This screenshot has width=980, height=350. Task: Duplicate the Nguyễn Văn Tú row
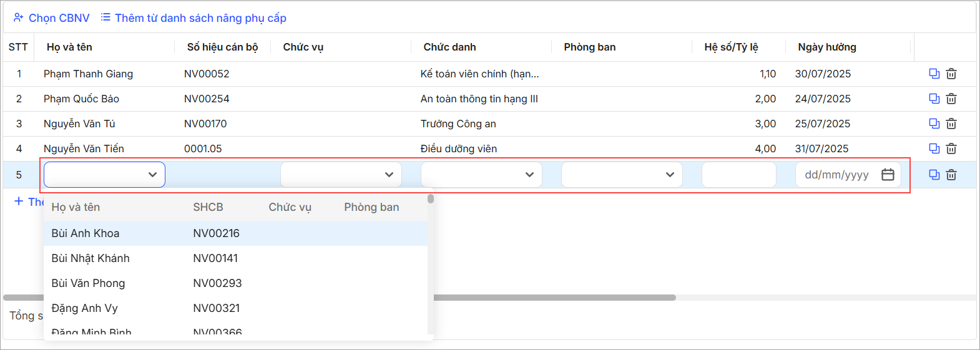[934, 124]
